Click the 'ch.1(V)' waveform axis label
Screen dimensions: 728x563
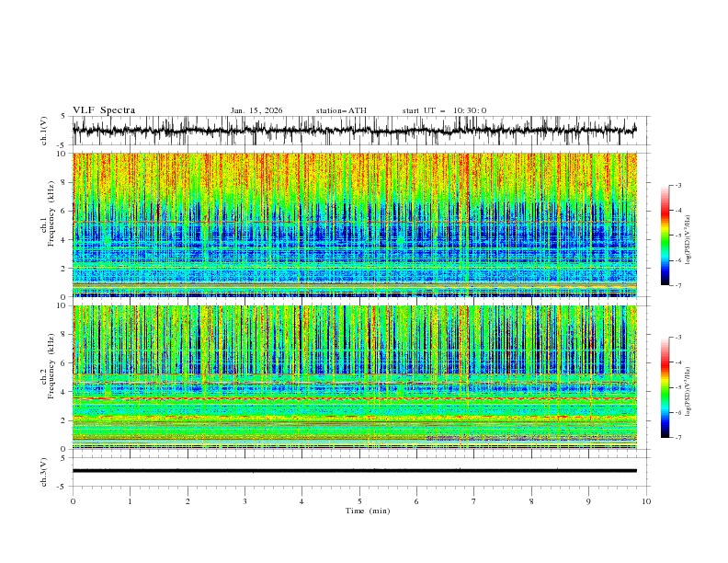click(44, 131)
